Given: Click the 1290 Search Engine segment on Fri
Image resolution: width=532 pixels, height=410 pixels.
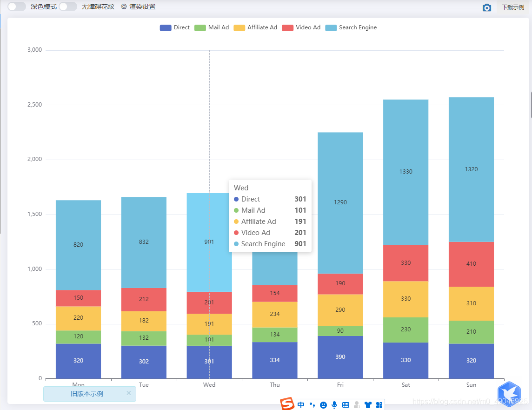Looking at the screenshot, I should pyautogui.click(x=340, y=202).
